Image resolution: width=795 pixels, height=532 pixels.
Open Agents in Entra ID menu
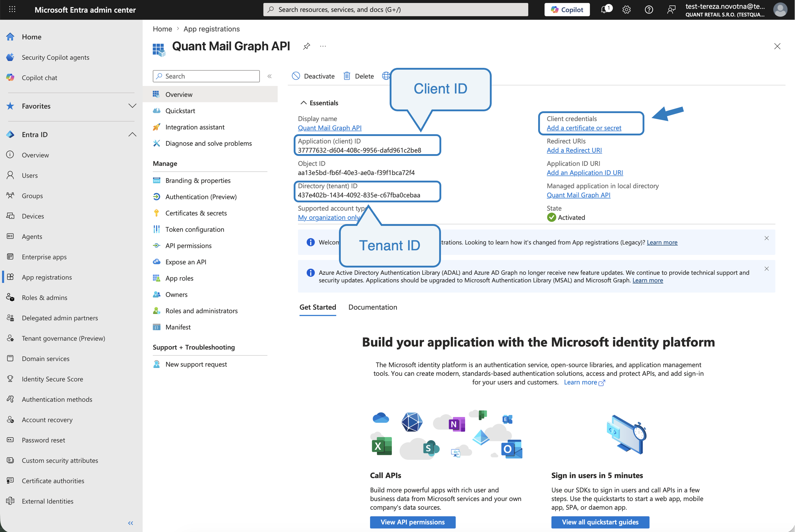tap(32, 236)
